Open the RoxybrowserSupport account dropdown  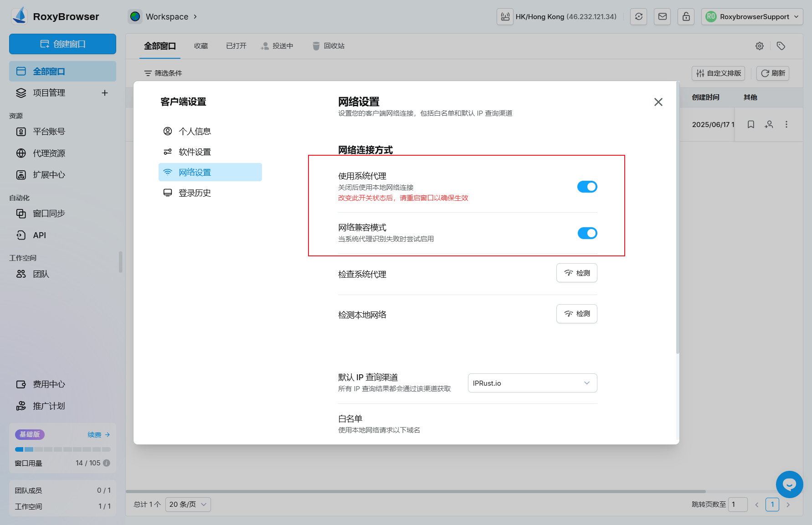(x=752, y=17)
